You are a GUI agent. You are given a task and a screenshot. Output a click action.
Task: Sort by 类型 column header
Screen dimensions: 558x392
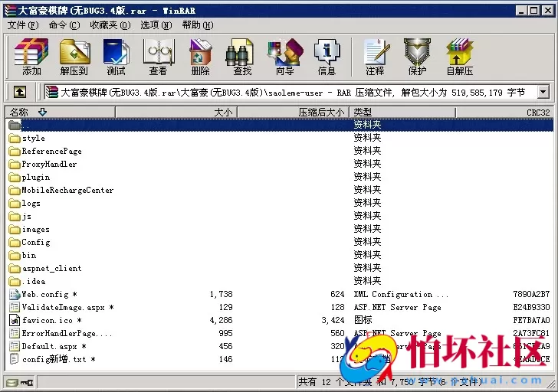[402, 113]
